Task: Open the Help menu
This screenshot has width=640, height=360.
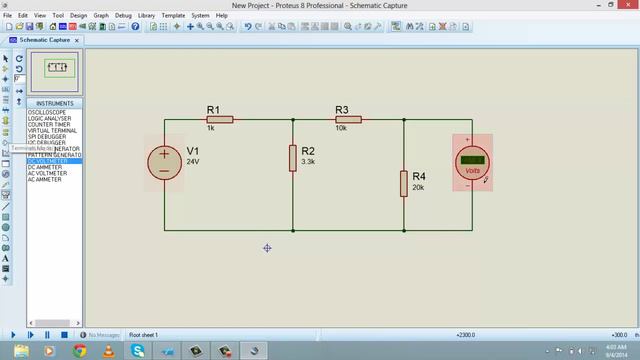Action: [222, 16]
